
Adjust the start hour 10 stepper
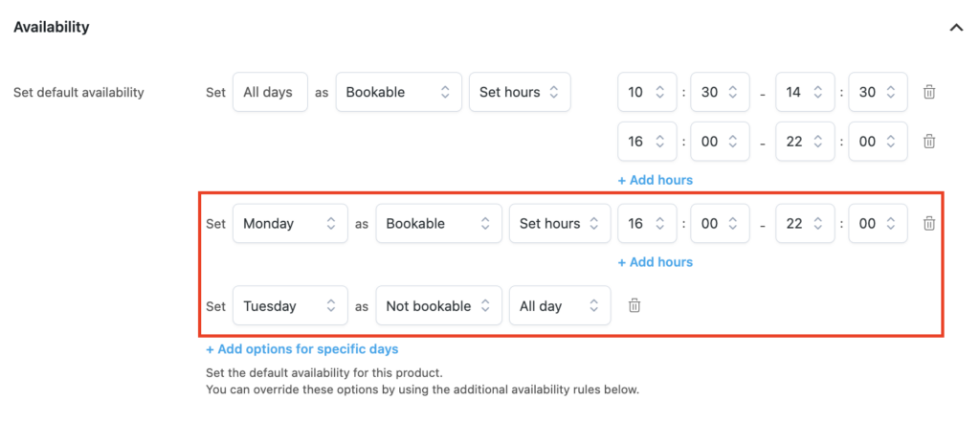tap(647, 92)
